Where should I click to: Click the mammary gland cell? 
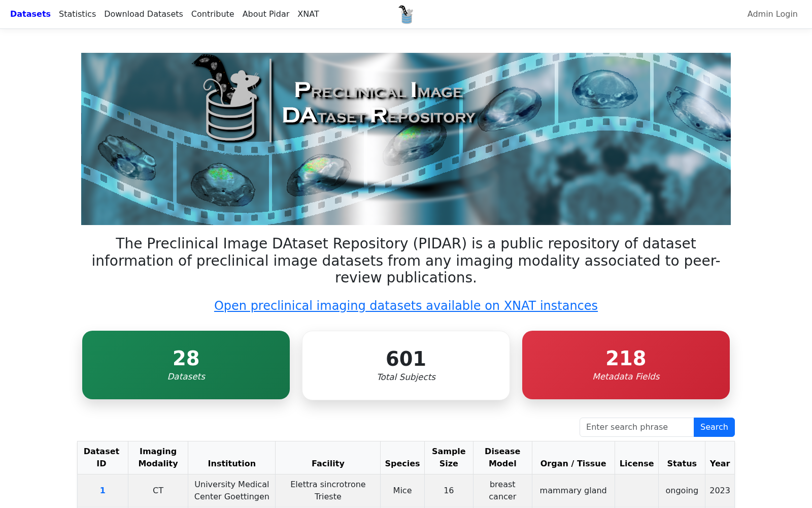573,490
